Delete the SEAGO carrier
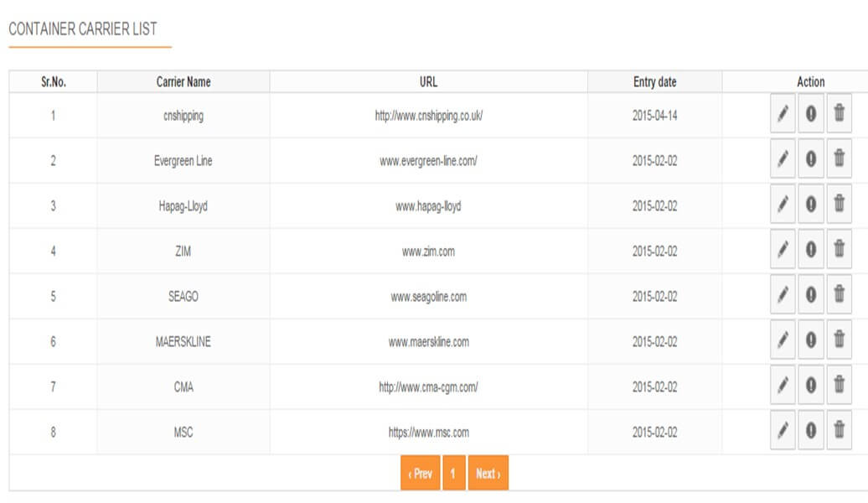Image resolution: width=868 pixels, height=503 pixels. tap(840, 294)
